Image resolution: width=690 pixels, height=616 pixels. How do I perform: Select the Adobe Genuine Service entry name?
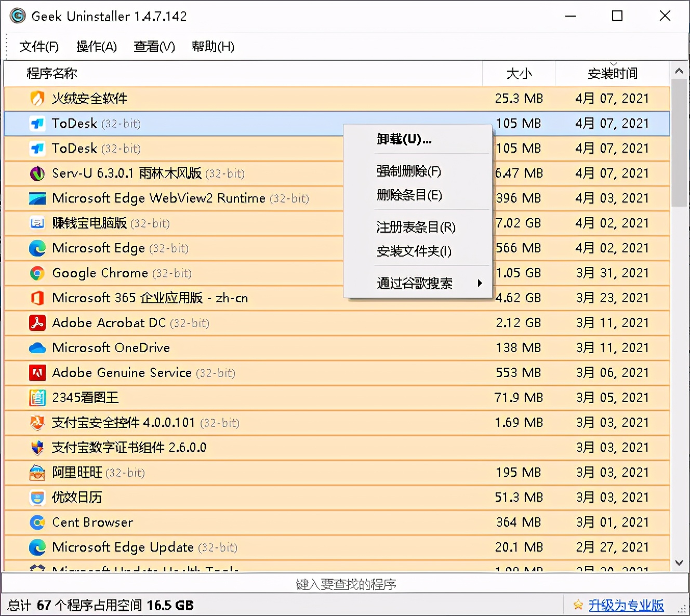point(143,372)
